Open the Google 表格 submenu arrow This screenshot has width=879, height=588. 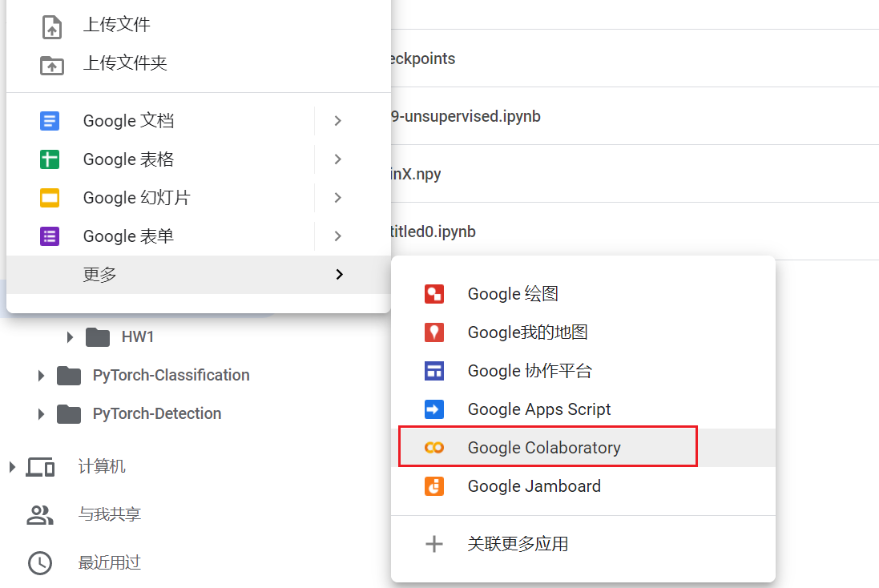tap(337, 159)
